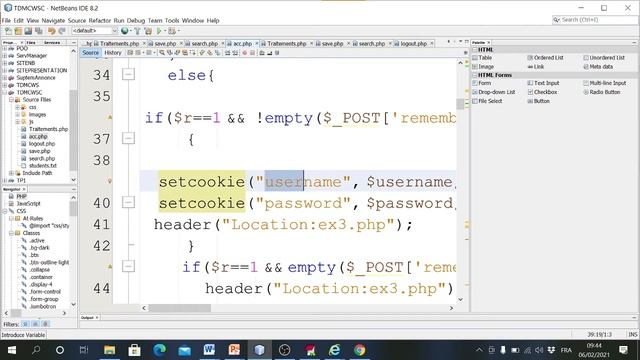Viewport: 640px width, 360px height.
Task: Run the project with green play icon
Action: click(159, 31)
